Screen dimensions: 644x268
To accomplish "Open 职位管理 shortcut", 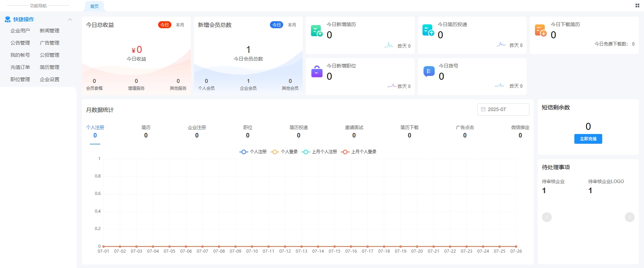I will click(20, 79).
